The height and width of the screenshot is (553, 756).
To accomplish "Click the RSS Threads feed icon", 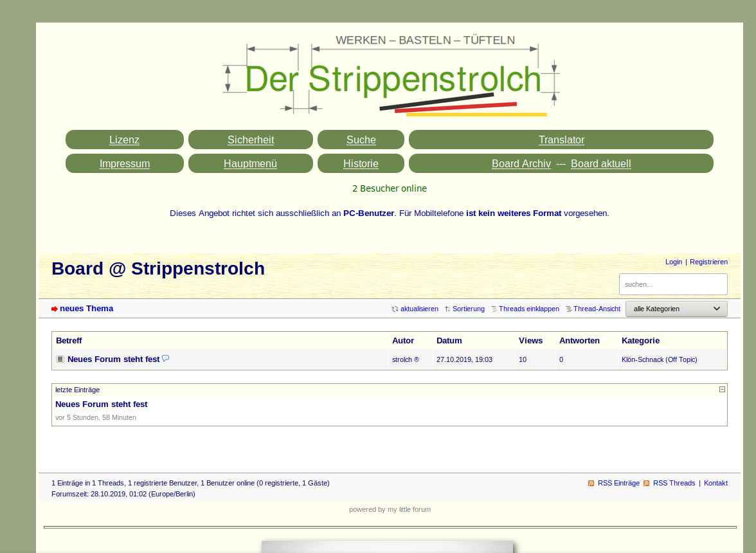I will [x=647, y=484].
